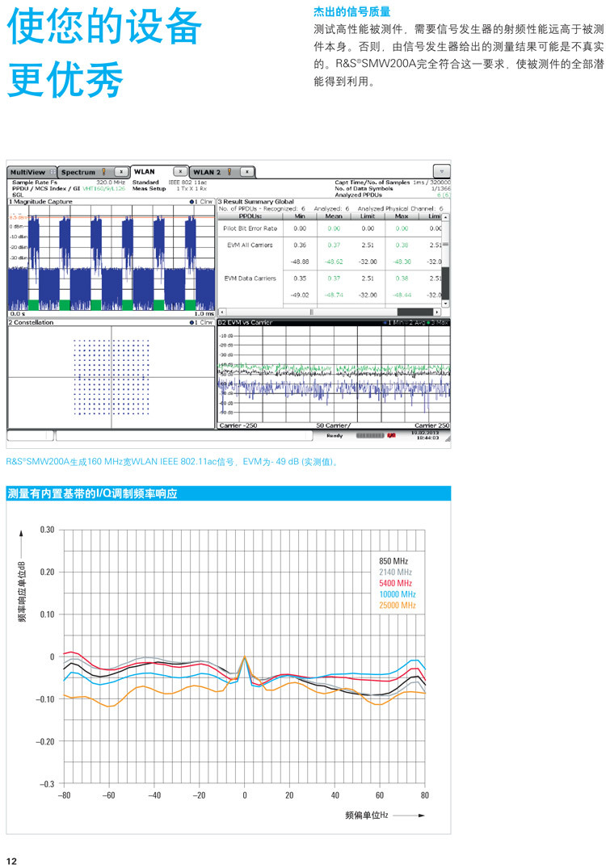Click the dark thumb of horizontal scrollbar
This screenshot has width=606, height=868.
click(415, 312)
